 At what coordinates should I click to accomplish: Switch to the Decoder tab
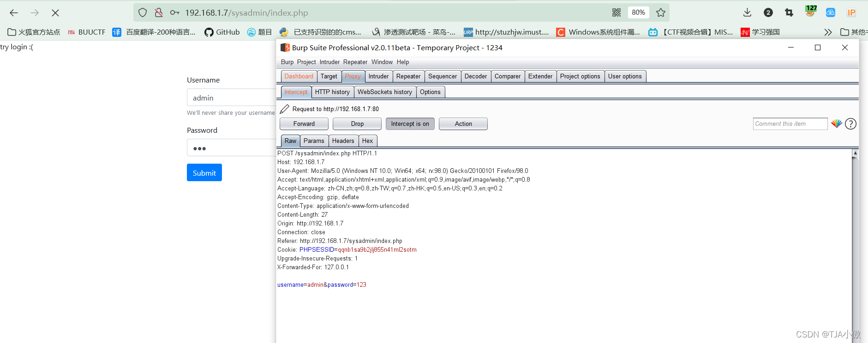pyautogui.click(x=476, y=77)
